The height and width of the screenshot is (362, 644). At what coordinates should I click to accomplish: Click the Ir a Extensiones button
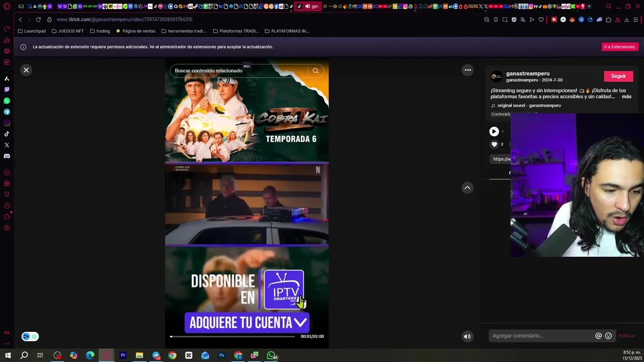point(619,47)
